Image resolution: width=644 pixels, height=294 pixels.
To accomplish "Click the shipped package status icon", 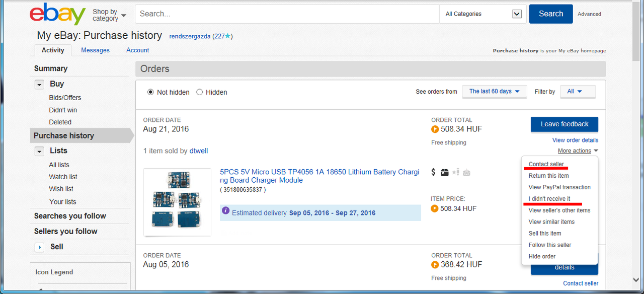I will click(444, 172).
